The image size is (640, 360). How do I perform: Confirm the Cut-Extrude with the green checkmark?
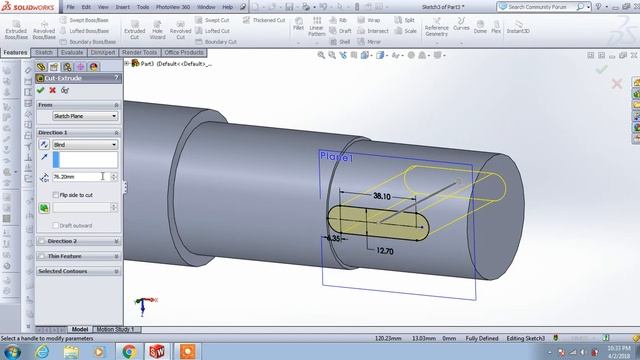point(40,90)
